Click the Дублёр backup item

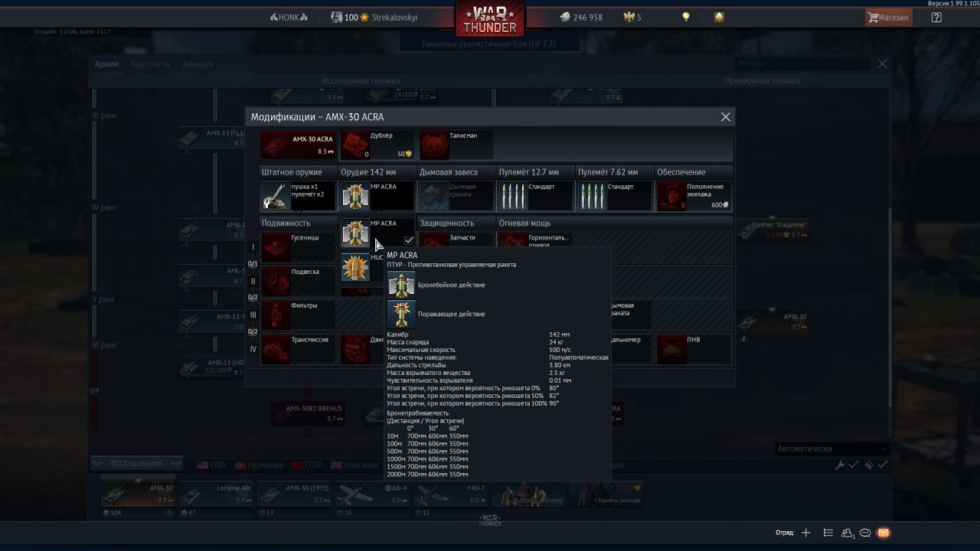click(x=377, y=145)
